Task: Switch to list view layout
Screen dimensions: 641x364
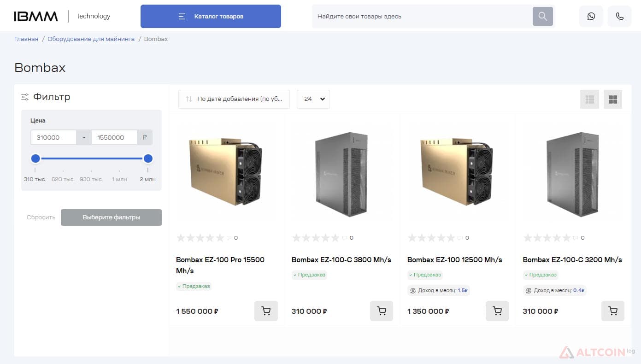Action: coord(589,99)
